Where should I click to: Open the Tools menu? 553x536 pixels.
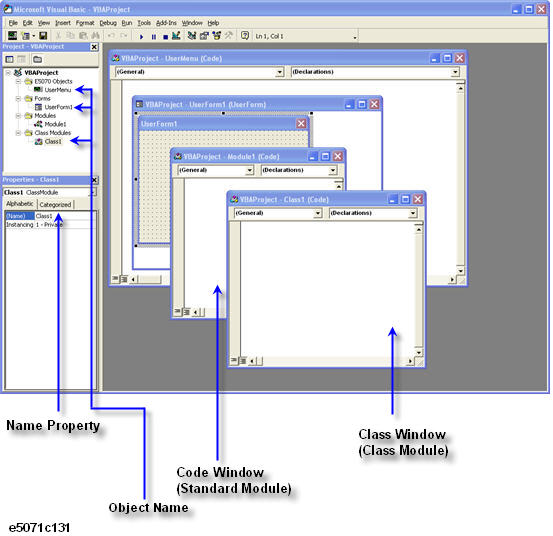(144, 23)
